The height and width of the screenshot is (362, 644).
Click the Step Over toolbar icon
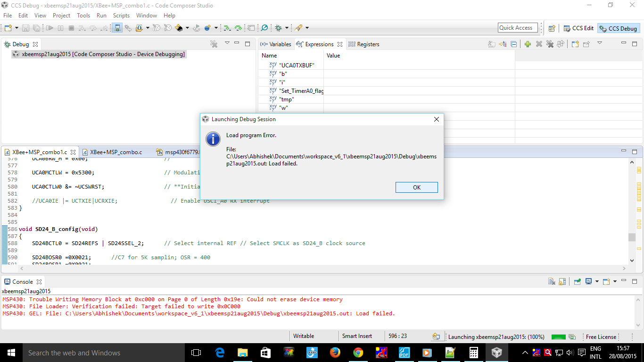[93, 28]
